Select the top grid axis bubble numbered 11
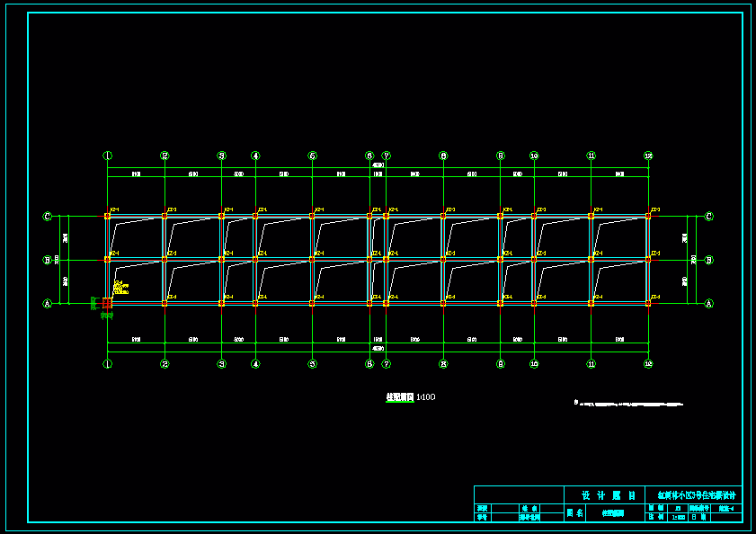 [591, 156]
